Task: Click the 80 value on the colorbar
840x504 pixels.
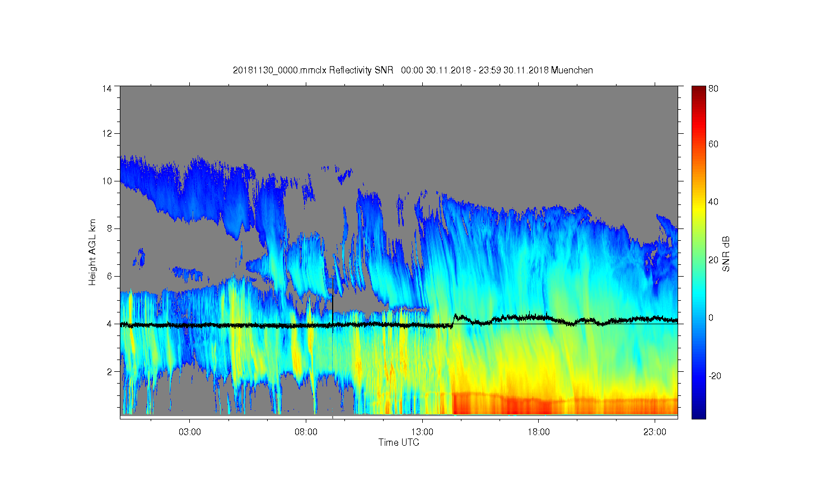Action: point(713,88)
